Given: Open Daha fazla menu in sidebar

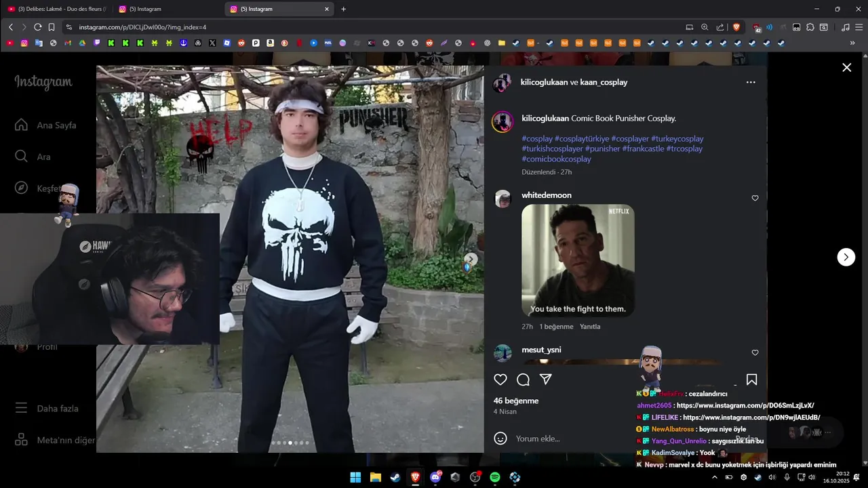Looking at the screenshot, I should click(x=47, y=408).
